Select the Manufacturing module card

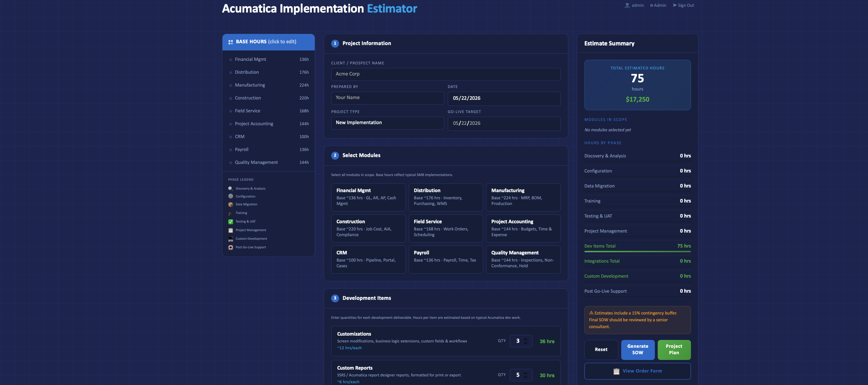coord(523,197)
